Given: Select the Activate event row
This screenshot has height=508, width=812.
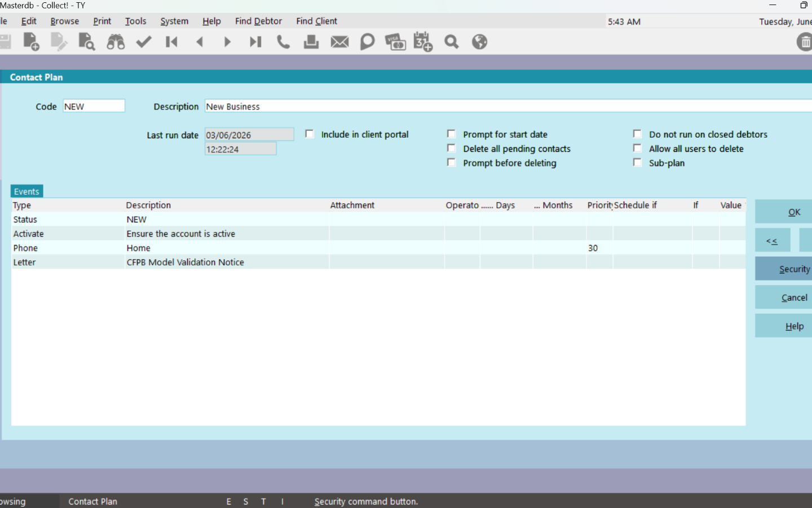Looking at the screenshot, I should pyautogui.click(x=378, y=234).
